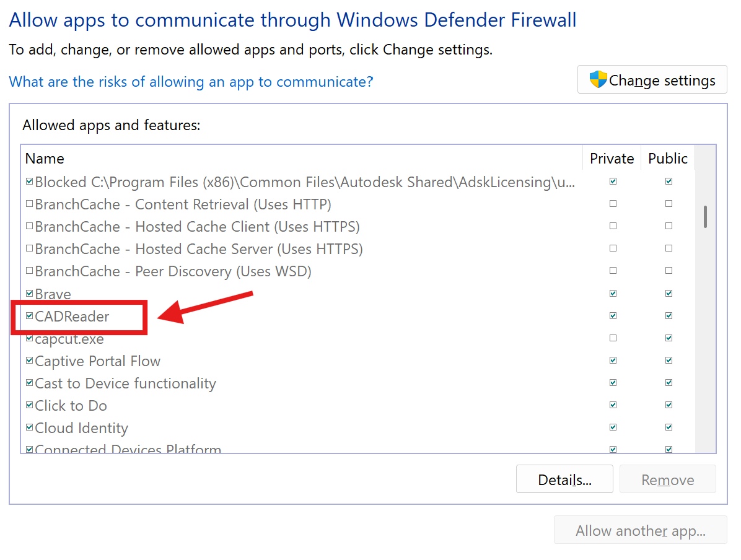Image resolution: width=741 pixels, height=560 pixels.
Task: Enable Public for BranchCache Peer Discovery
Action: click(669, 271)
